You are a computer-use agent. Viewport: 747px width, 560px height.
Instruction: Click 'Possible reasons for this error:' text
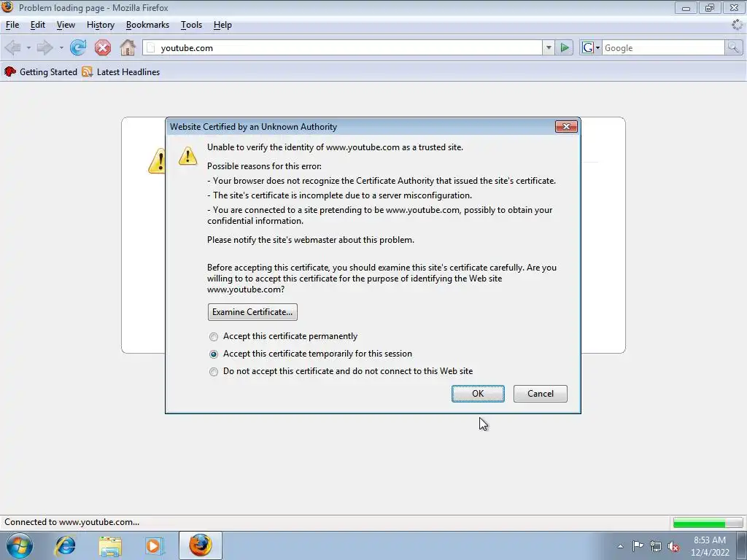pos(264,166)
